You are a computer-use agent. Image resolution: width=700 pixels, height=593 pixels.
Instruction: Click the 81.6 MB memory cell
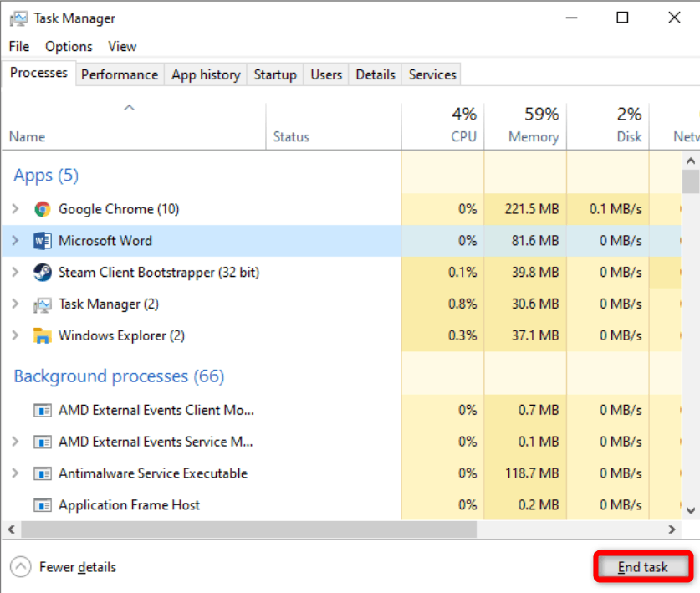pyautogui.click(x=534, y=241)
